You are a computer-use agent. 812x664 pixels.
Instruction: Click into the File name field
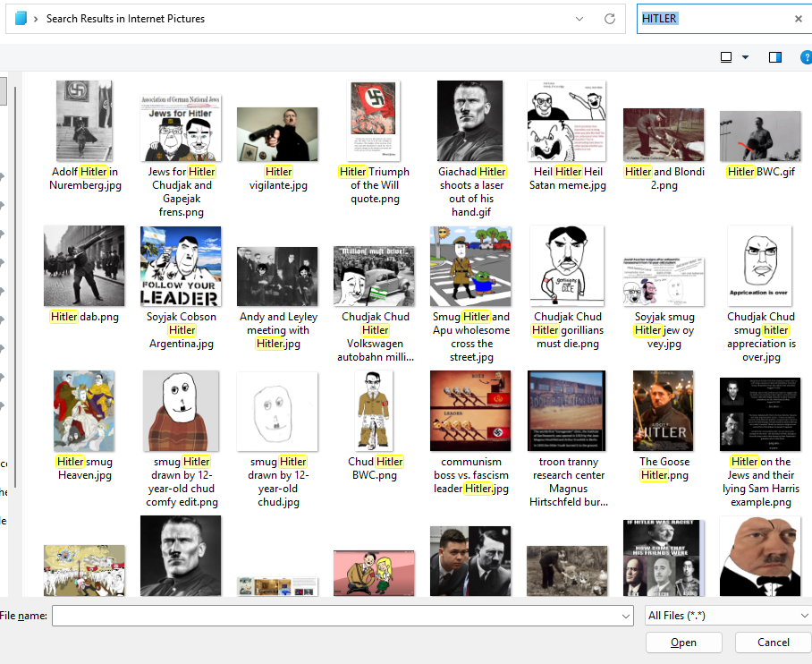(x=336, y=616)
